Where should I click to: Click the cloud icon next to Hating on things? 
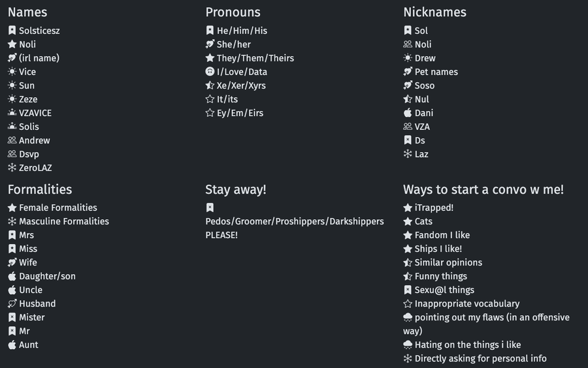(408, 345)
